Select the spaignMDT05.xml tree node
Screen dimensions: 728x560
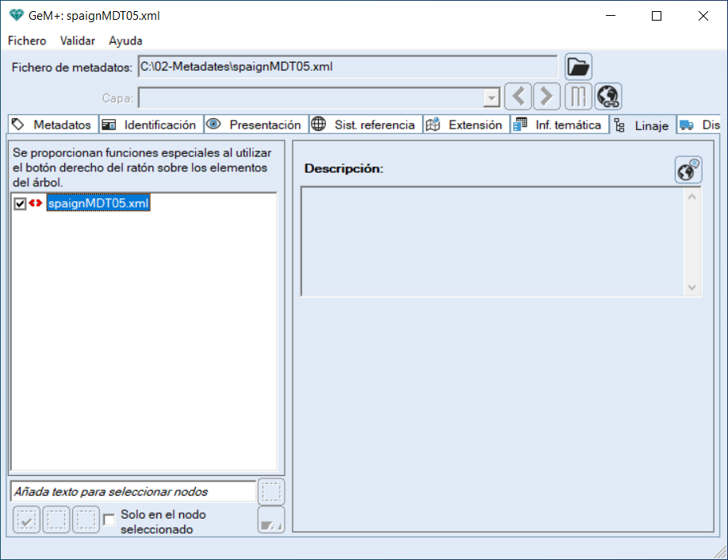point(98,204)
